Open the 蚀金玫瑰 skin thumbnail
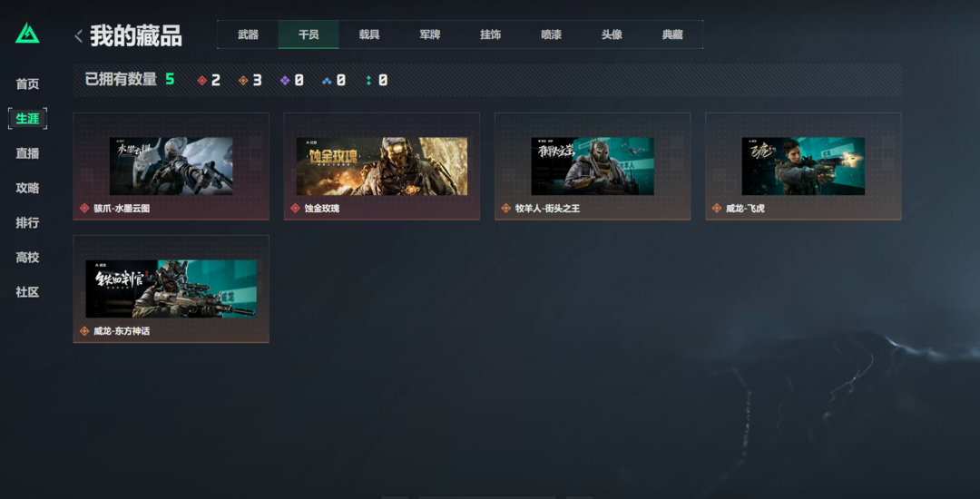The height and width of the screenshot is (499, 980). [382, 166]
